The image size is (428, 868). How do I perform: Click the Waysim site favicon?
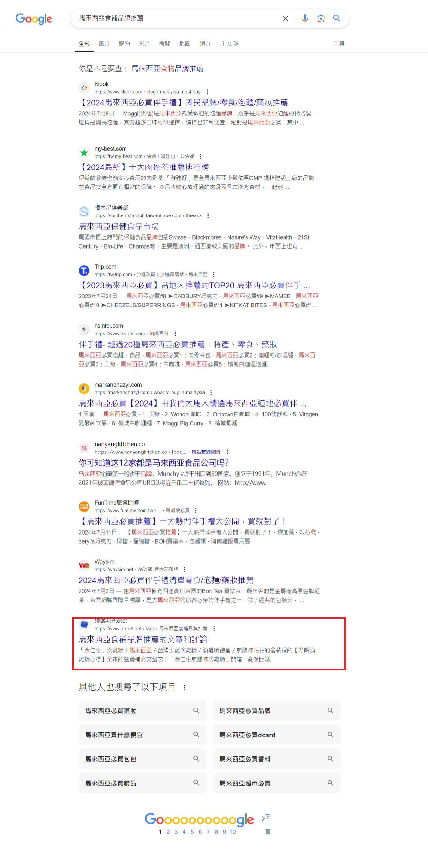[x=84, y=565]
